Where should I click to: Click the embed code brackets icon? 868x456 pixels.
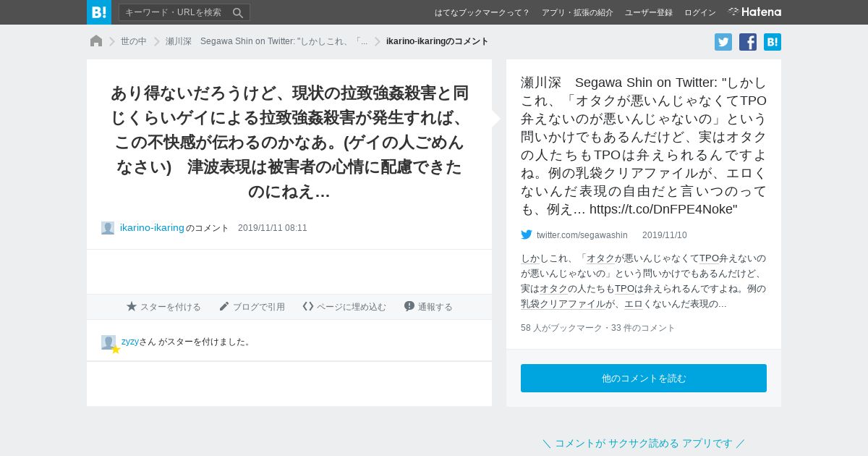tap(308, 306)
